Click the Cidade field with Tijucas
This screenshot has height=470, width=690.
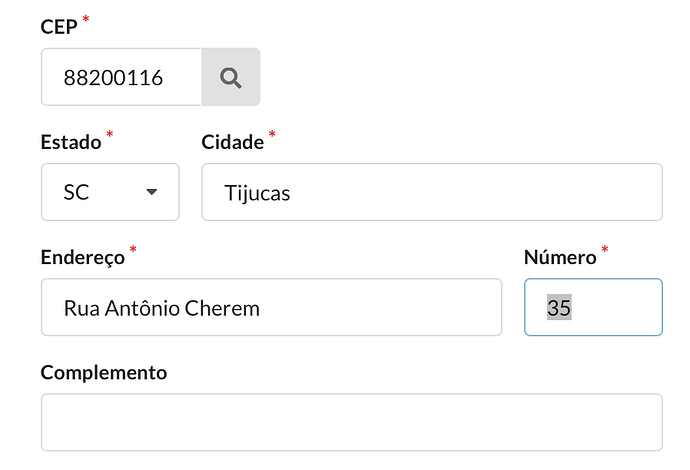pyautogui.click(x=432, y=192)
